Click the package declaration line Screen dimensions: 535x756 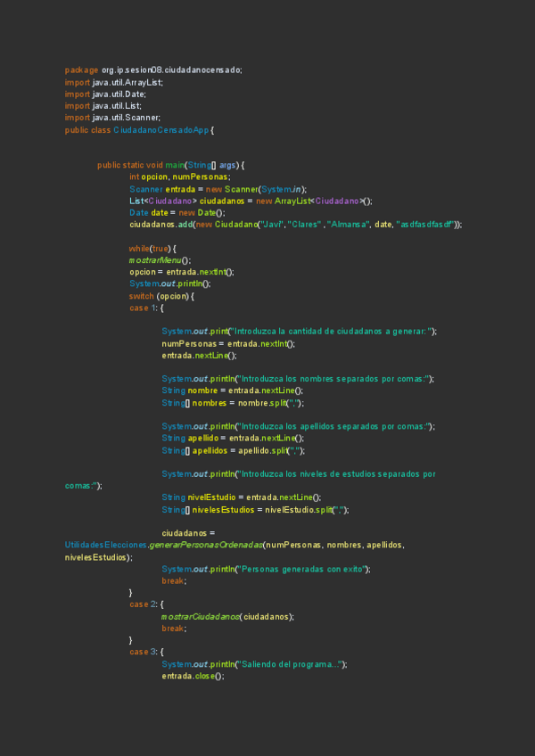point(153,70)
